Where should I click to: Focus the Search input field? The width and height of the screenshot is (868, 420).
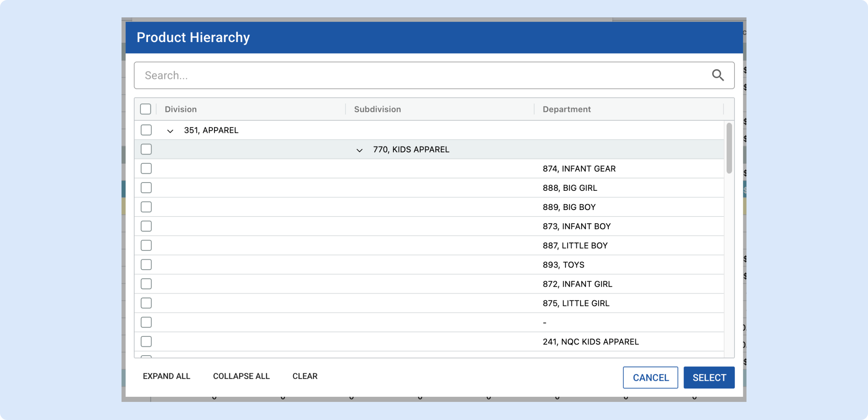pyautogui.click(x=416, y=75)
